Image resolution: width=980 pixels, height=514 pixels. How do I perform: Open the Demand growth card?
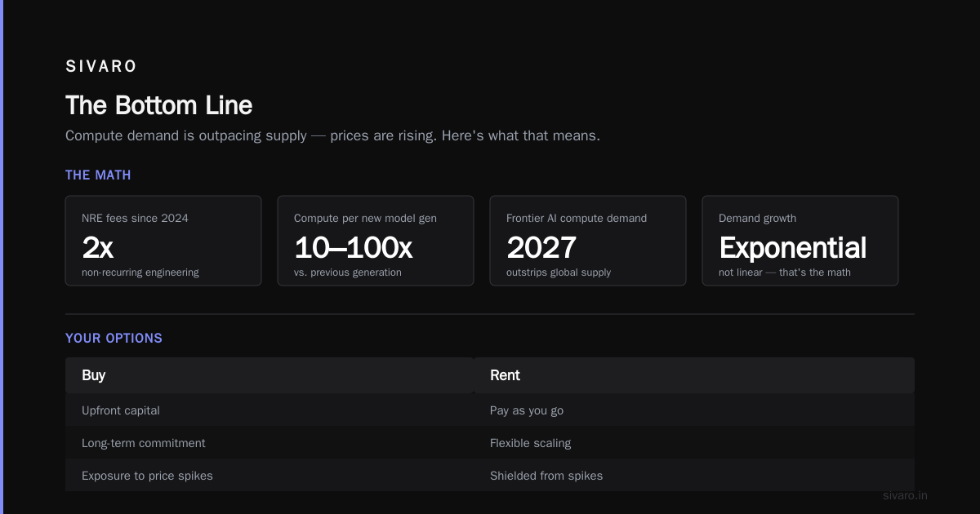coord(800,241)
